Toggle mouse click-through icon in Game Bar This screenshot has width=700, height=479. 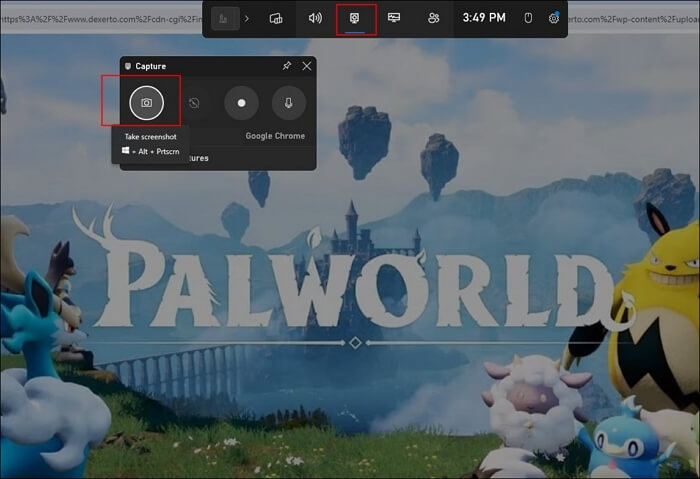[x=528, y=18]
